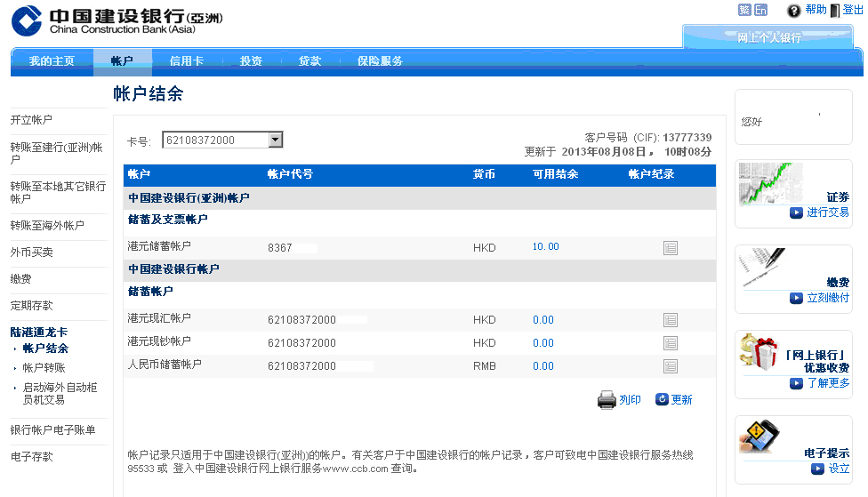Click the printer icon

[x=607, y=399]
